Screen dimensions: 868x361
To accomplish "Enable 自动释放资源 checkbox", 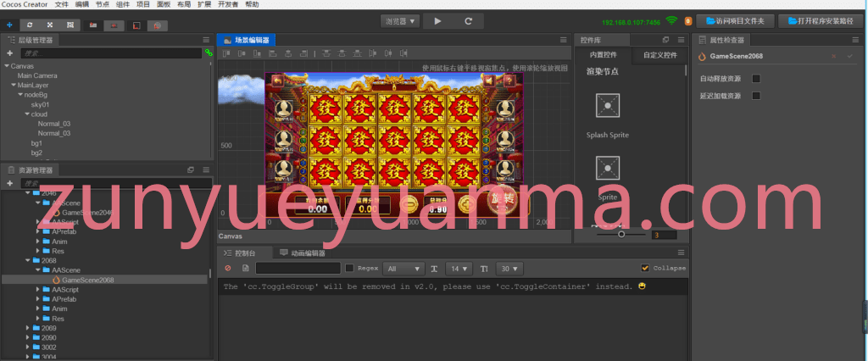I will pos(756,79).
